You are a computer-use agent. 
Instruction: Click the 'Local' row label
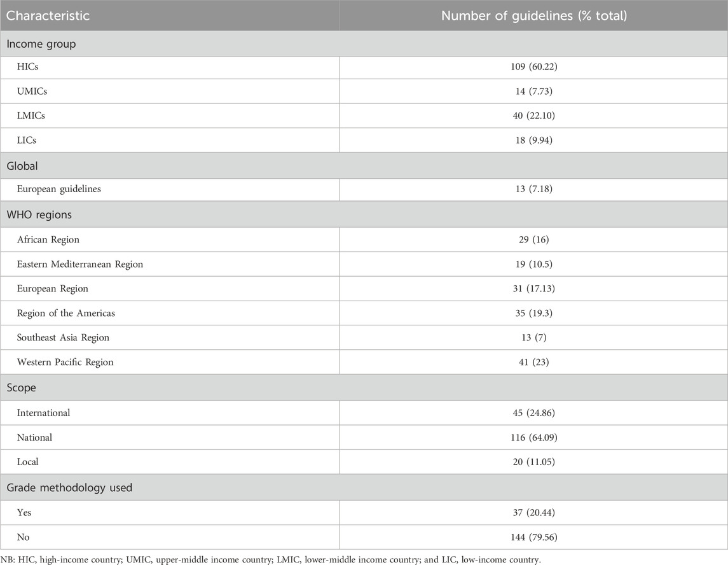tap(27, 462)
